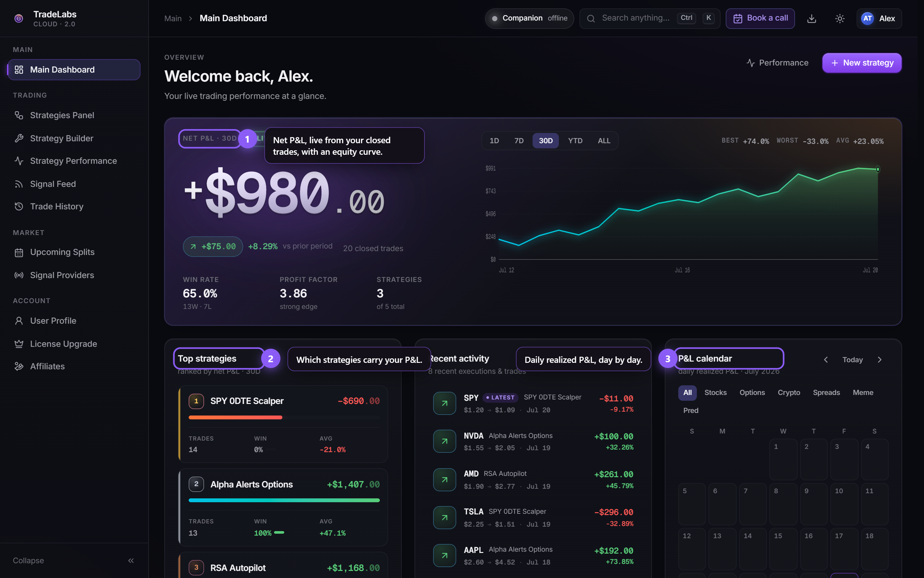
Task: Click the LATEST tag on SPY trade
Action: point(500,398)
